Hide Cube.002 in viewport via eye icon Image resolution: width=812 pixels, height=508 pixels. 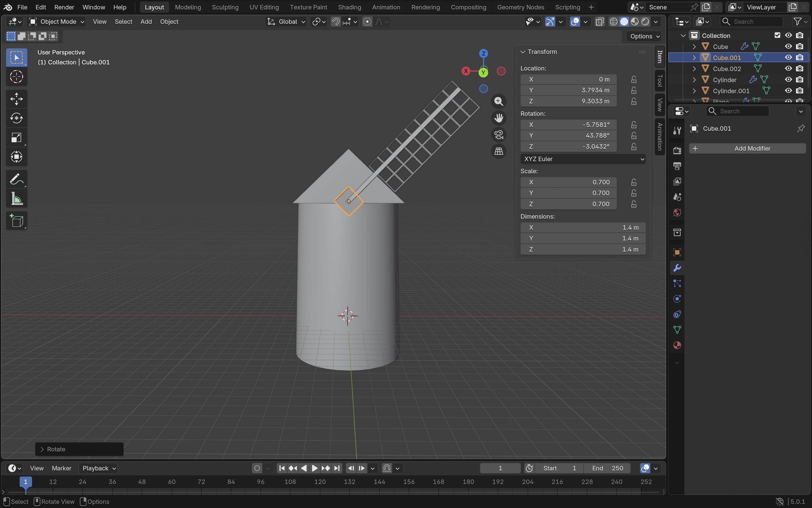[x=788, y=69]
